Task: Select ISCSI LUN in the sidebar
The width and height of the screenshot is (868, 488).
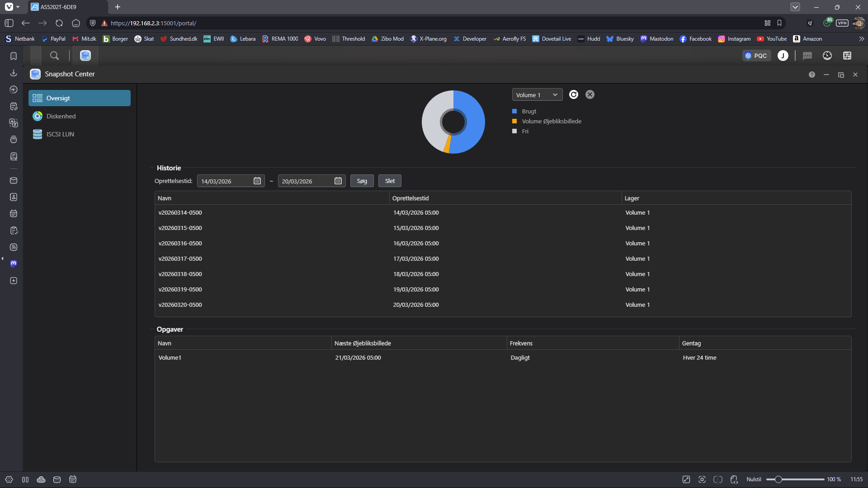Action: pos(60,135)
